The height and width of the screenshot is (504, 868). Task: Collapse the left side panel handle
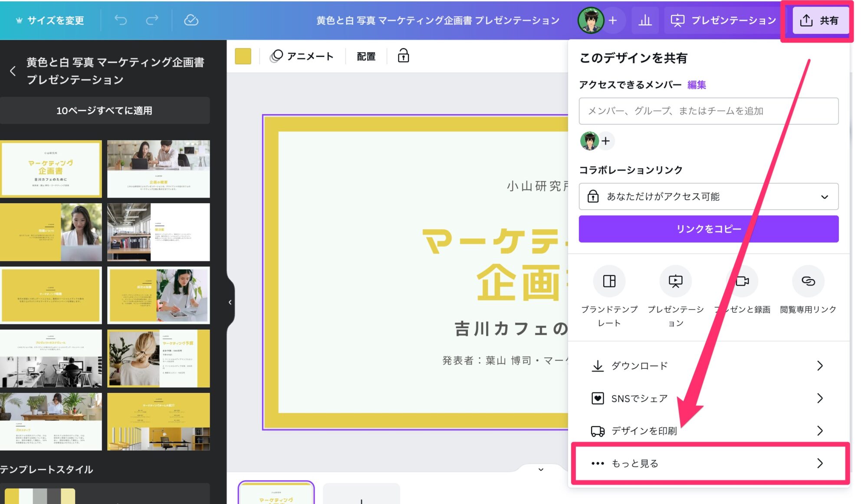[x=230, y=302]
